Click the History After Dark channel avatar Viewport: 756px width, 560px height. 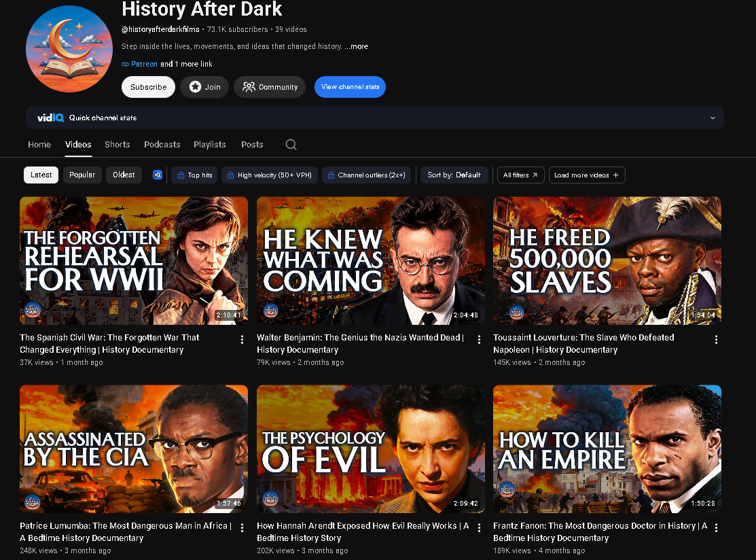(x=69, y=49)
